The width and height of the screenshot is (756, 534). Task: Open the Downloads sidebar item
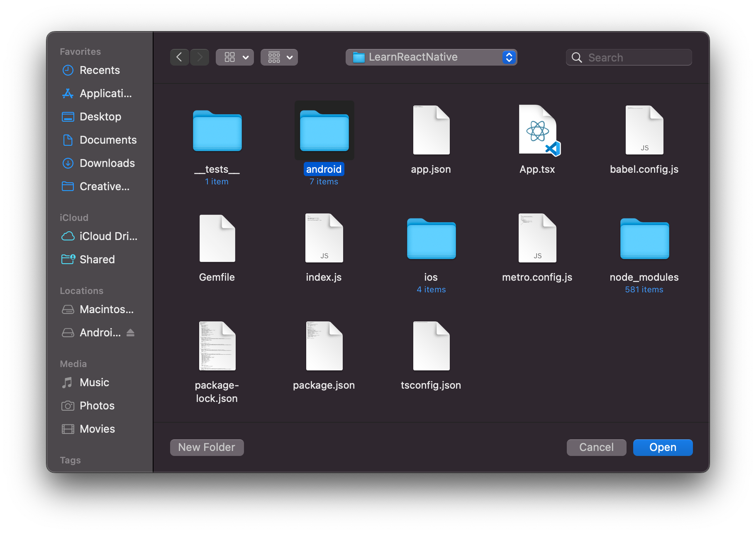click(x=107, y=163)
